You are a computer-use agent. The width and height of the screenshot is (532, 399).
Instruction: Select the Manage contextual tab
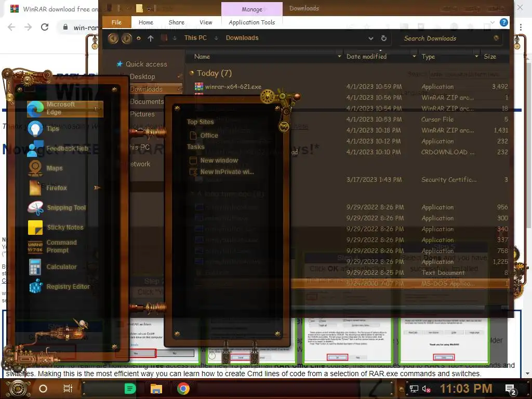(252, 9)
